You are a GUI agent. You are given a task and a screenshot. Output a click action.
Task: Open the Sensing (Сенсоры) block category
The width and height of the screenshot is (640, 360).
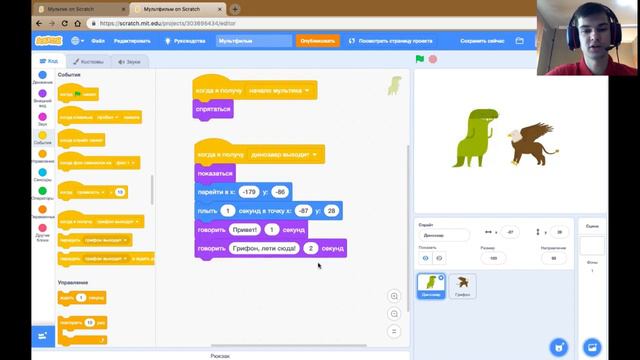[x=42, y=175]
